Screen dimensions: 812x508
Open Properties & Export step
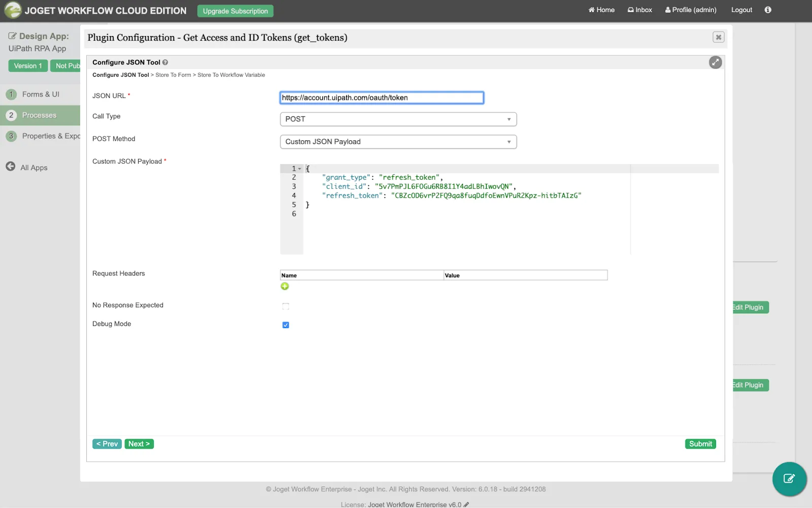click(40, 136)
